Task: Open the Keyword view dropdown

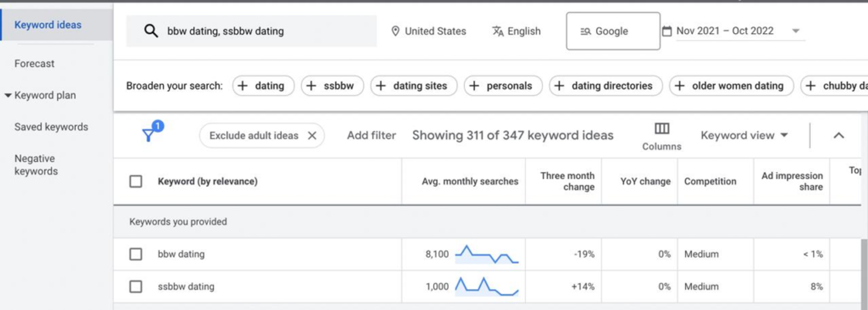Action: 744,135
